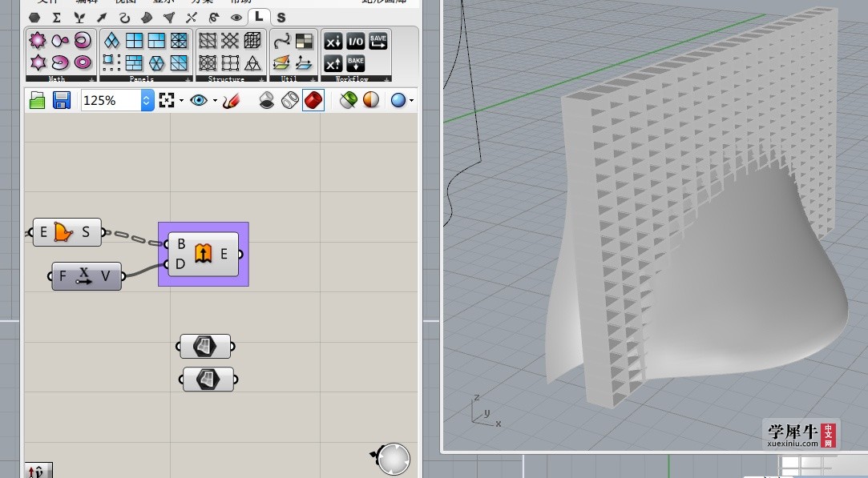Select the curve with arrow Util icon
Screen dimensions: 868x478
(282, 40)
